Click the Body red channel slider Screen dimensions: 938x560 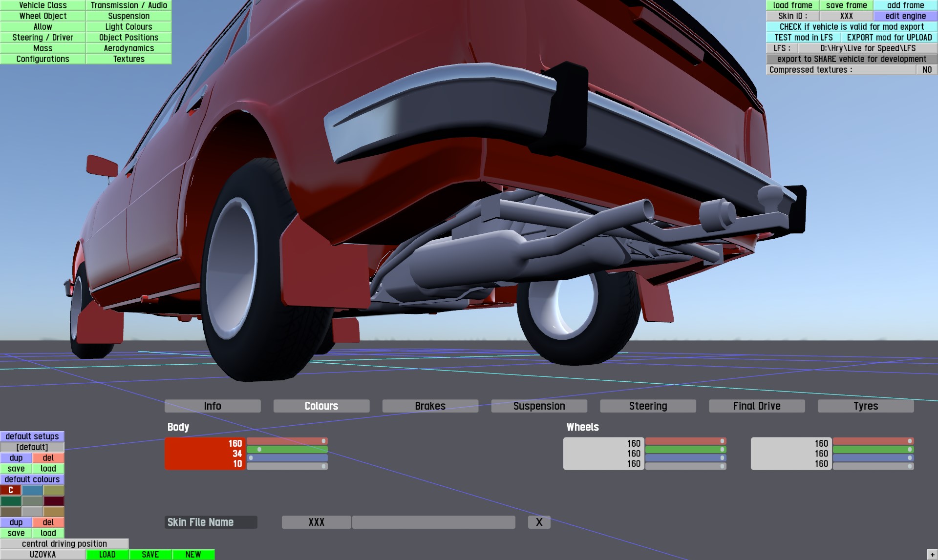click(x=287, y=441)
